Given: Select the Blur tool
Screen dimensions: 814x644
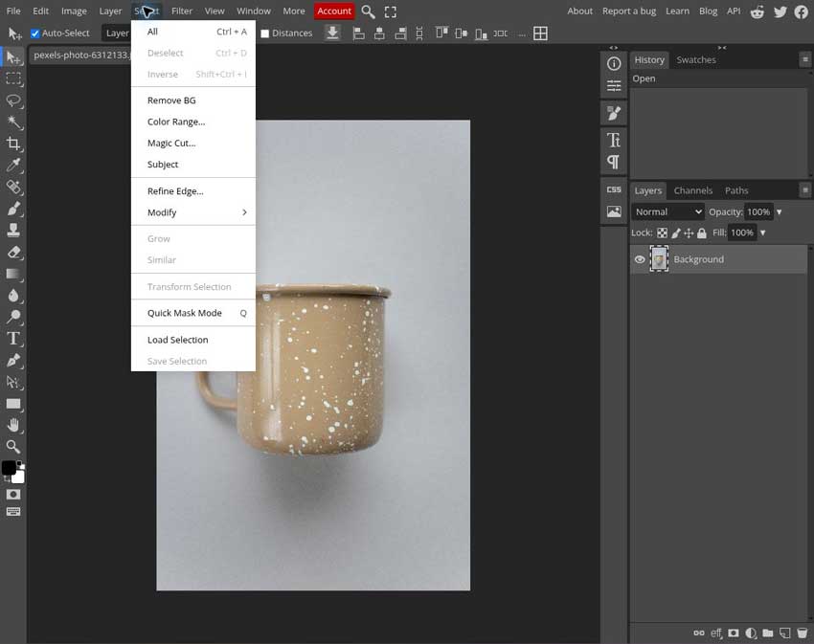Looking at the screenshot, I should pyautogui.click(x=13, y=296).
